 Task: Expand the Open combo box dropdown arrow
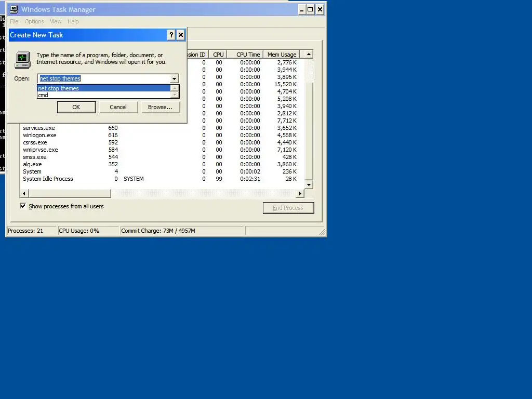click(174, 78)
